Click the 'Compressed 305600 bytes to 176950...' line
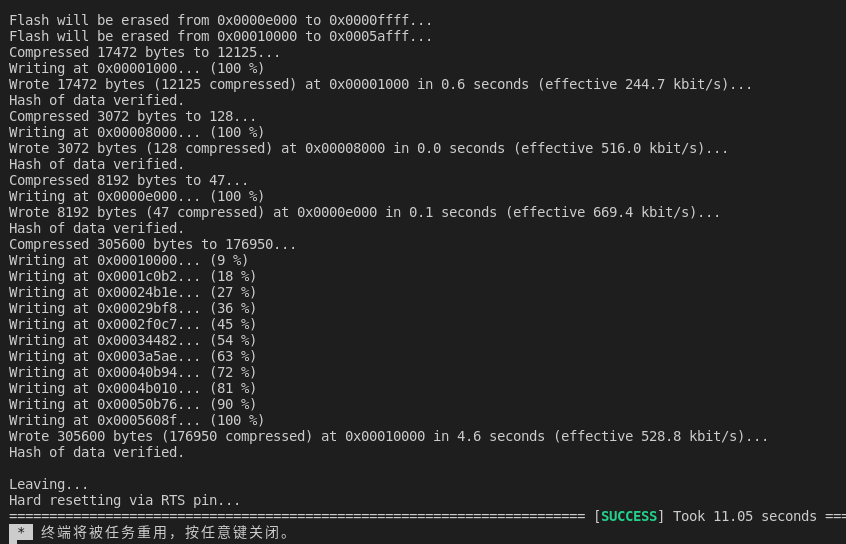The image size is (846, 544). [x=153, y=244]
